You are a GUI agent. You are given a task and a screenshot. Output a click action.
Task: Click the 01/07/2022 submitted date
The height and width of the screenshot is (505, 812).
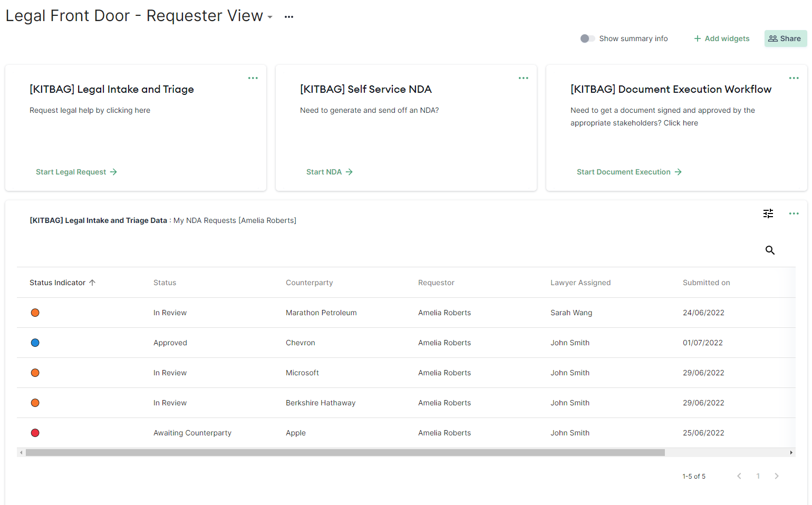click(x=703, y=343)
